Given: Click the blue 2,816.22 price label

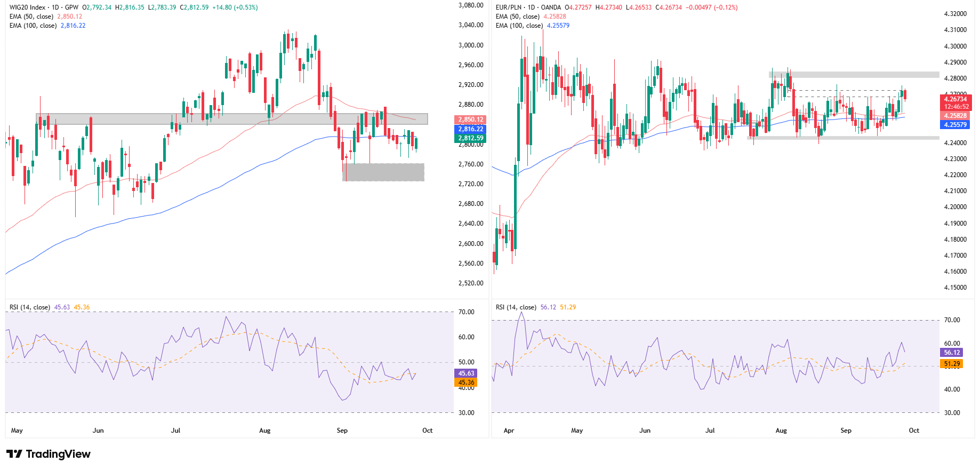Looking at the screenshot, I should 470,129.
